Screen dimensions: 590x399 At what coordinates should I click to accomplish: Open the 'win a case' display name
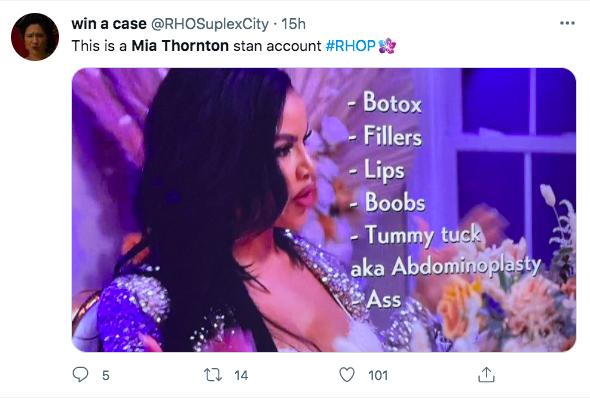click(x=109, y=24)
